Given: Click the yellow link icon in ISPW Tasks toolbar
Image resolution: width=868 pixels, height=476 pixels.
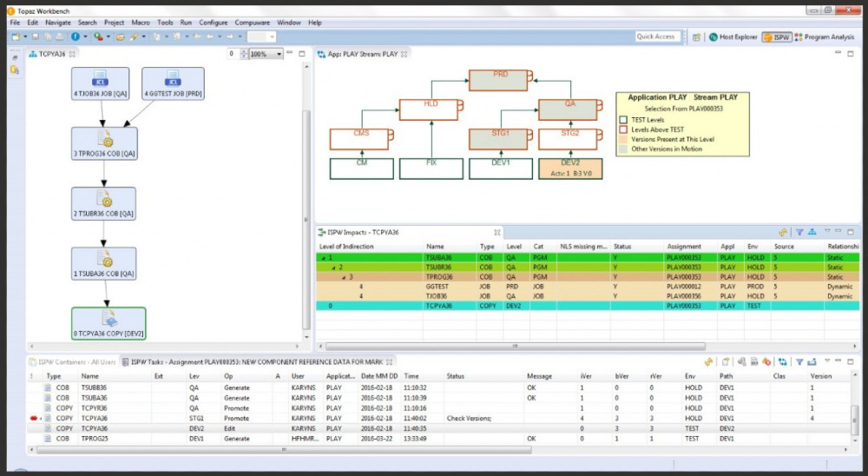Looking at the screenshot, I should tap(708, 362).
